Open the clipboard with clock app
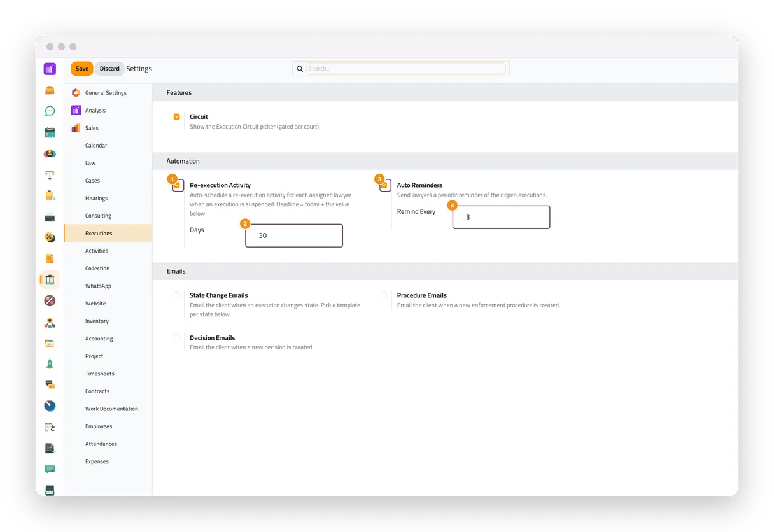The width and height of the screenshot is (774, 532). click(x=50, y=195)
